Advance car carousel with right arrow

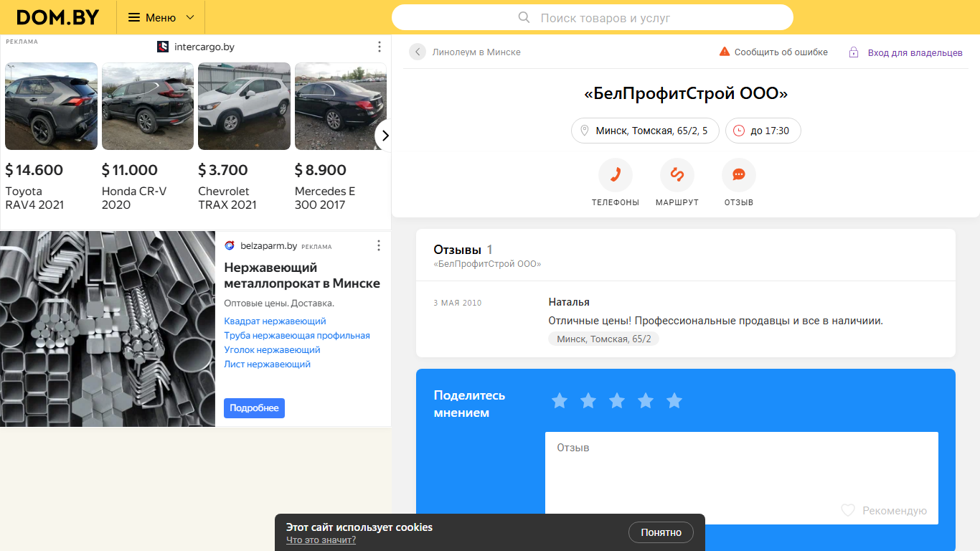385,135
